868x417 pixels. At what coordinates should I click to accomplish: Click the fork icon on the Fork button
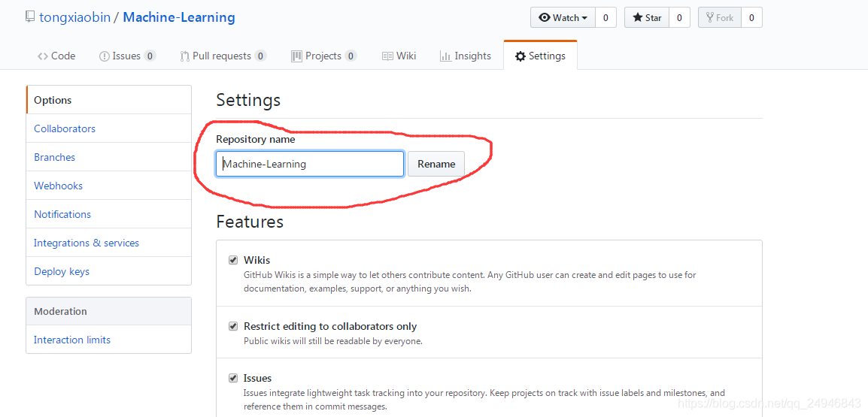[710, 18]
